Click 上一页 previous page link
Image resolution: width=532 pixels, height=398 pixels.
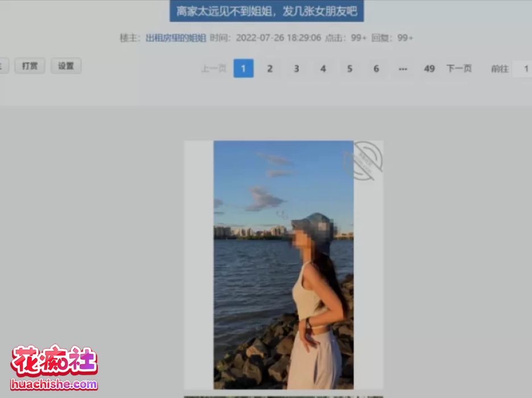214,68
